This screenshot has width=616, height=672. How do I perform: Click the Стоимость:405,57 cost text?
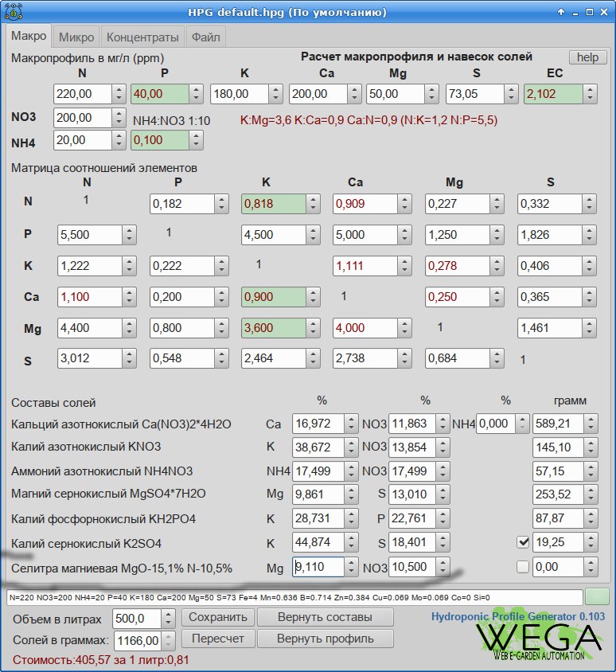coord(101,659)
